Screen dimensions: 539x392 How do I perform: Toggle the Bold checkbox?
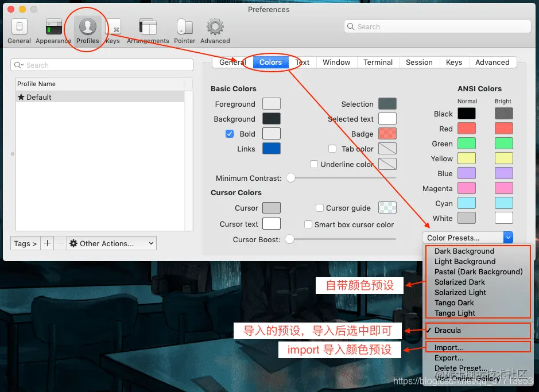pyautogui.click(x=230, y=134)
